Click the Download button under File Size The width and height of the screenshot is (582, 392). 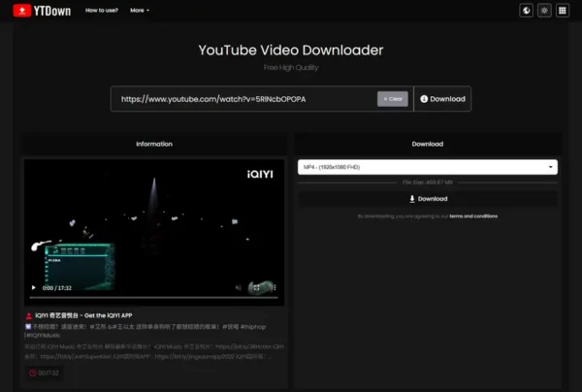pyautogui.click(x=428, y=199)
